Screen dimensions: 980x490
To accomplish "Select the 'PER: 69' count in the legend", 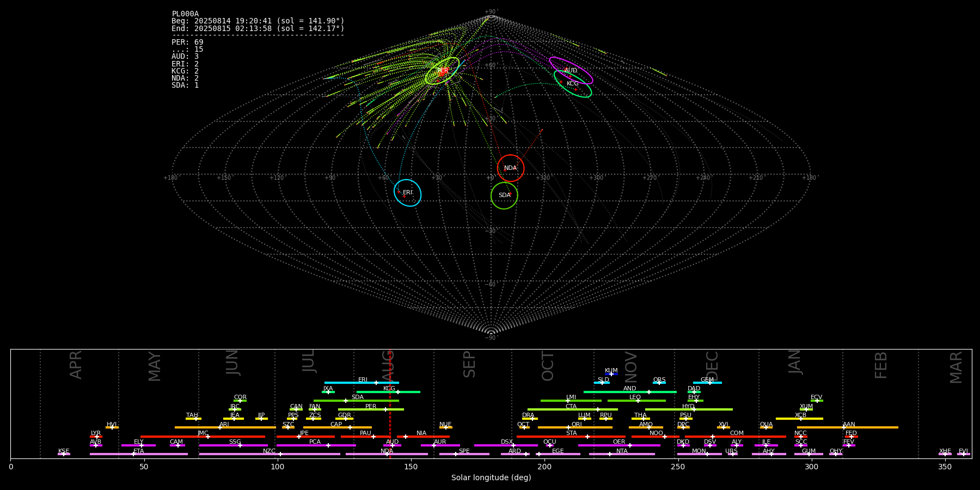I will click(x=187, y=42).
